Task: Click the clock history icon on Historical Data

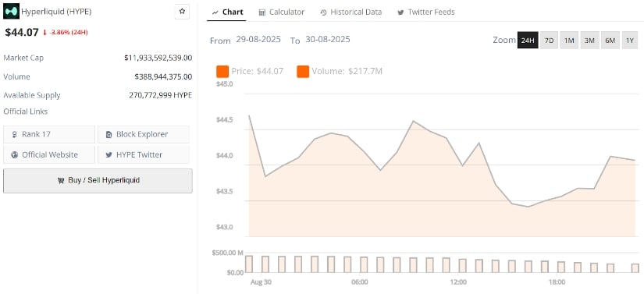Action: (x=323, y=12)
